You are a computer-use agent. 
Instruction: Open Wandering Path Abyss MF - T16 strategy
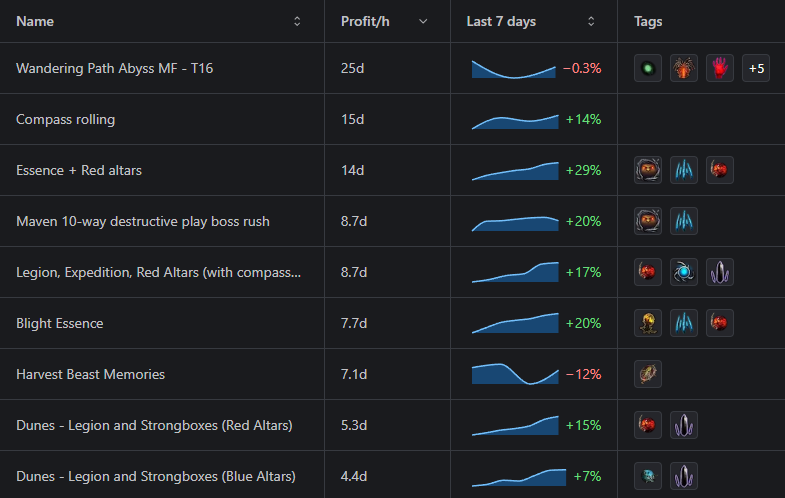(x=114, y=68)
